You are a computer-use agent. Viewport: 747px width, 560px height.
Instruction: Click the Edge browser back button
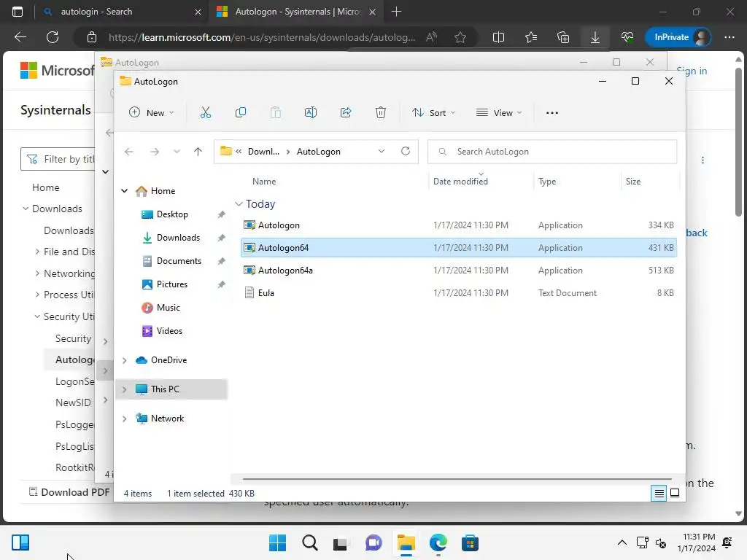pos(20,37)
